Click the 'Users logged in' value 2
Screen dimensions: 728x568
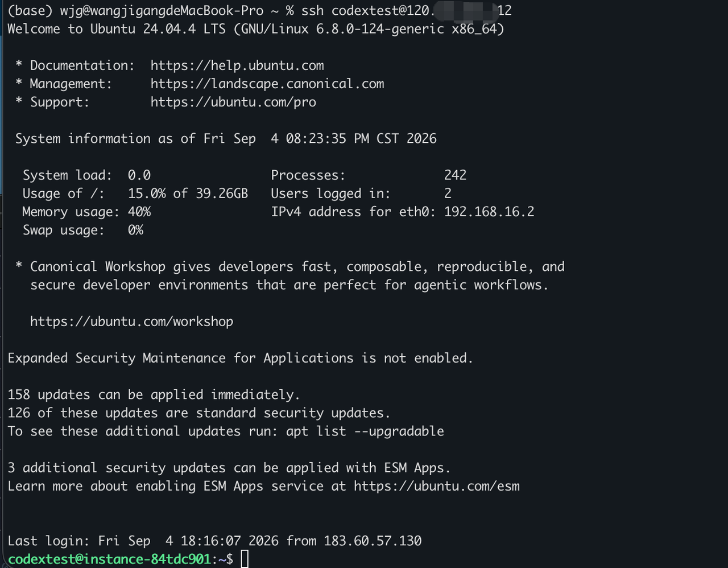(448, 194)
